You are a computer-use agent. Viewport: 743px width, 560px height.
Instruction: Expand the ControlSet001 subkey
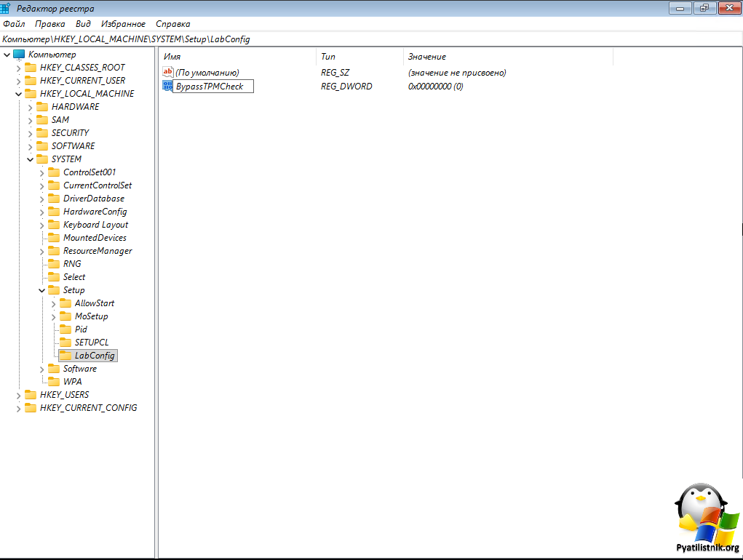(x=42, y=172)
